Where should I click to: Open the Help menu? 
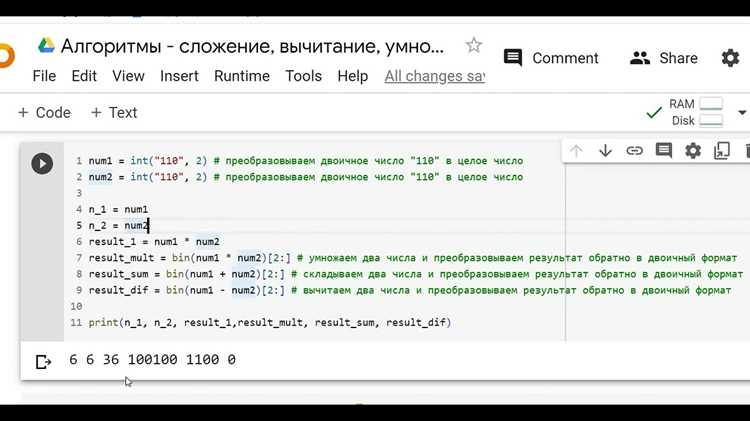point(353,76)
